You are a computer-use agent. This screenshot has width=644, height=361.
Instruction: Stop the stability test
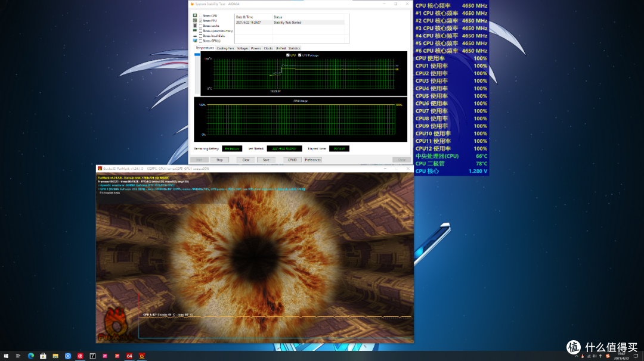coord(219,160)
